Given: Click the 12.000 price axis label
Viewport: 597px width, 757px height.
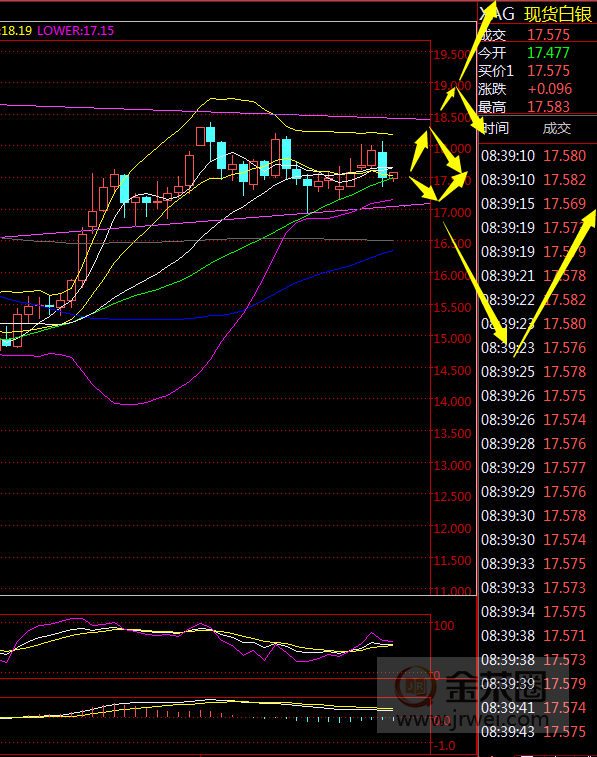Looking at the screenshot, I should point(452,529).
